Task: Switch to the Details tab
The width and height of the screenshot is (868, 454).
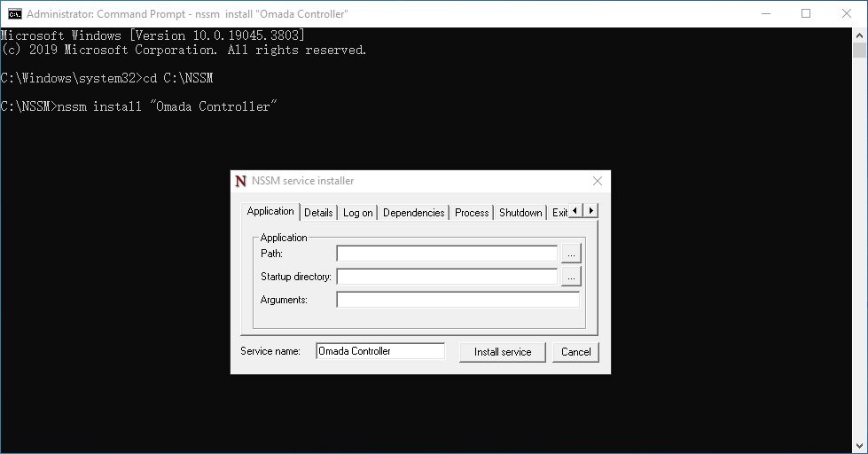Action: (318, 213)
